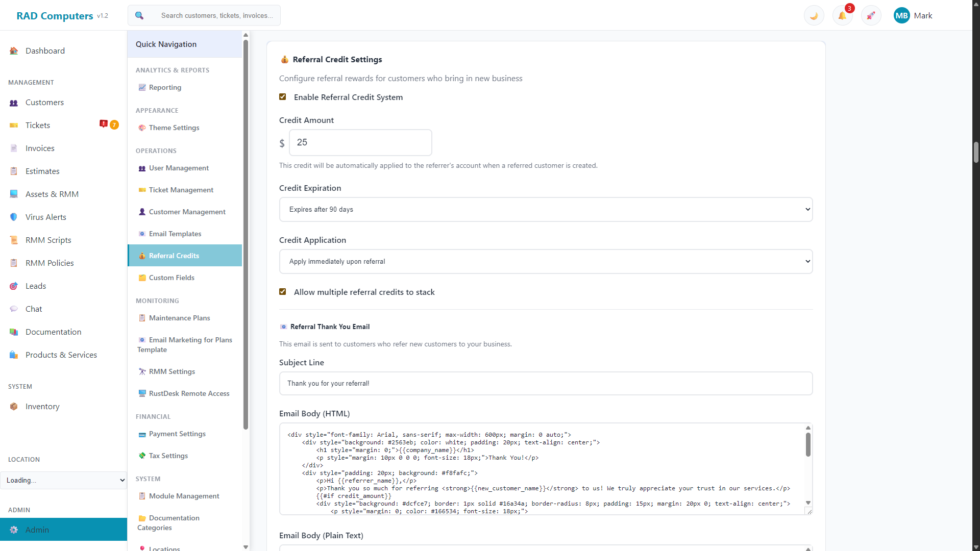980x551 pixels.
Task: Click the rocket icon in the header
Action: [x=871, y=15]
